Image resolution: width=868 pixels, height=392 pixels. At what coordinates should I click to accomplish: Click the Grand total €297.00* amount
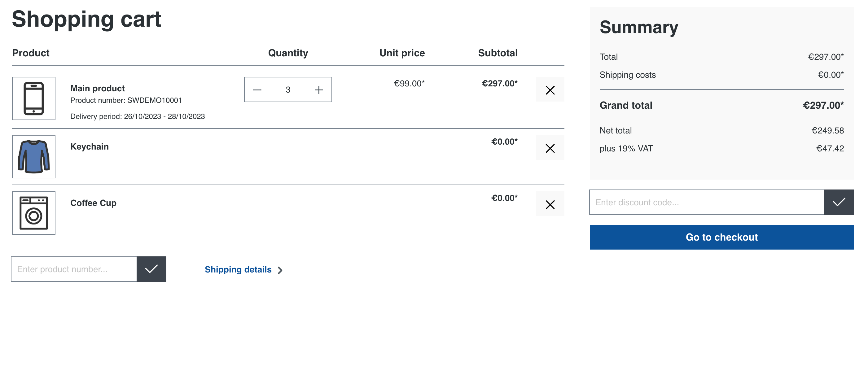tap(823, 105)
